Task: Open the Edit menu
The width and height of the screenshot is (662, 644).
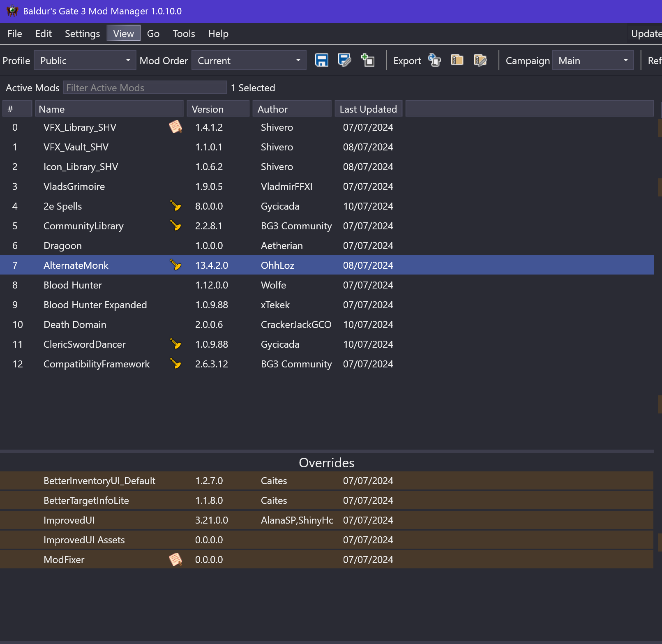Action: pos(44,34)
